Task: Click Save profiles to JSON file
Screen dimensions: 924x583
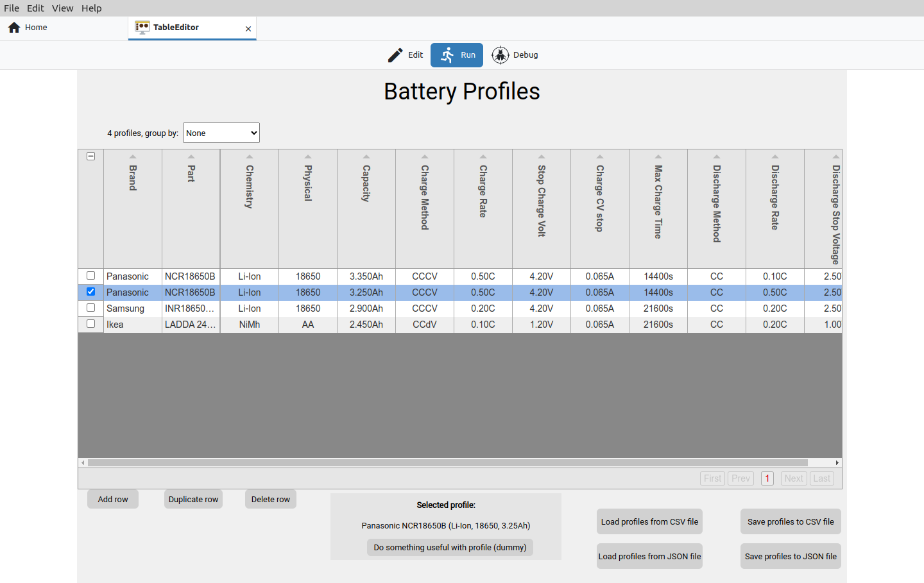Action: [x=791, y=556]
